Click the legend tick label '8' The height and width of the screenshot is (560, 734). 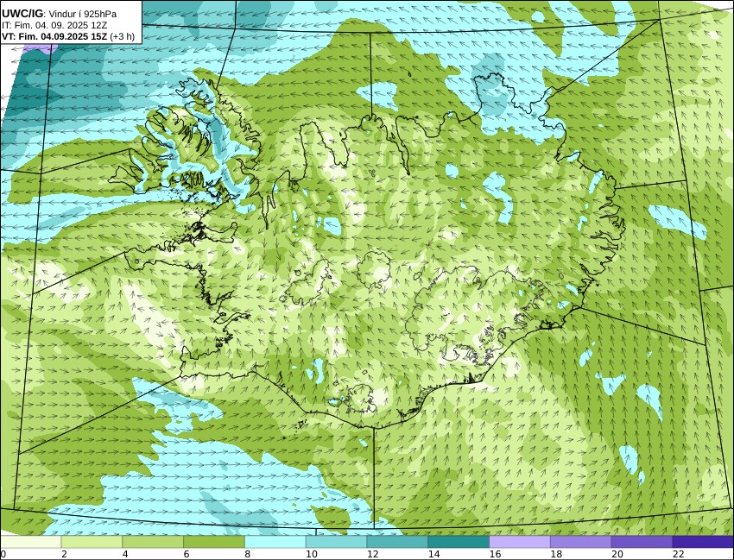[248, 554]
